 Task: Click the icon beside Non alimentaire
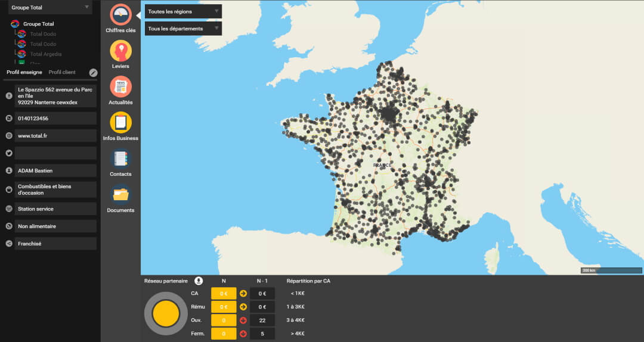[8, 226]
